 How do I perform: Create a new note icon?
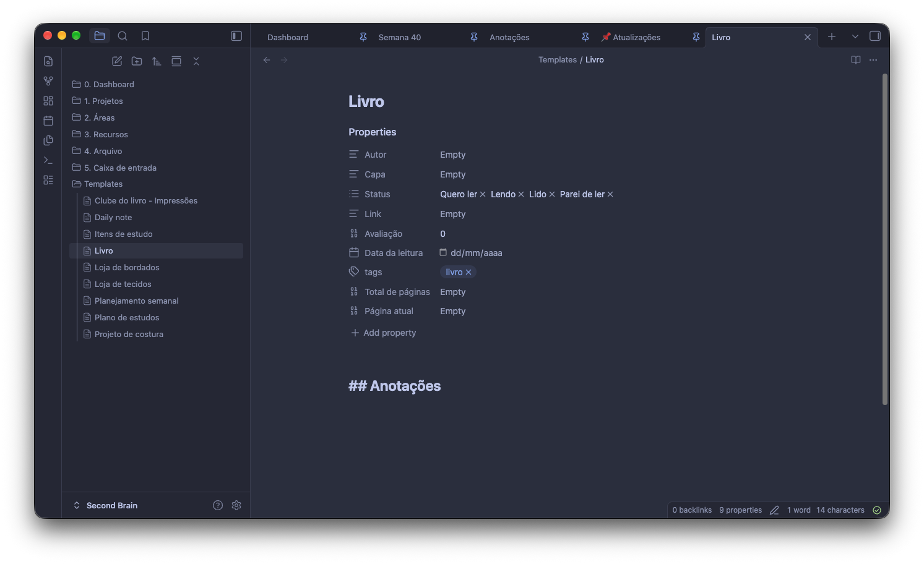pyautogui.click(x=117, y=61)
